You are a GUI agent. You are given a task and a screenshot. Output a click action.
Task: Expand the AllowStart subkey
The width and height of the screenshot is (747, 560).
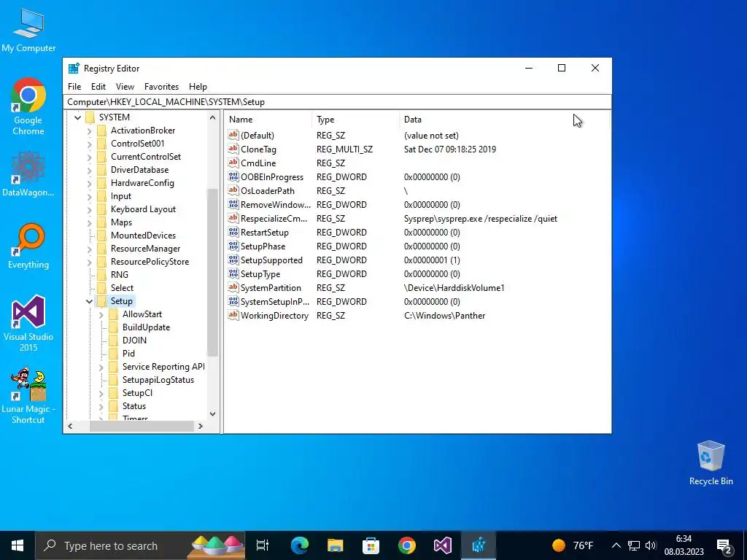click(101, 314)
